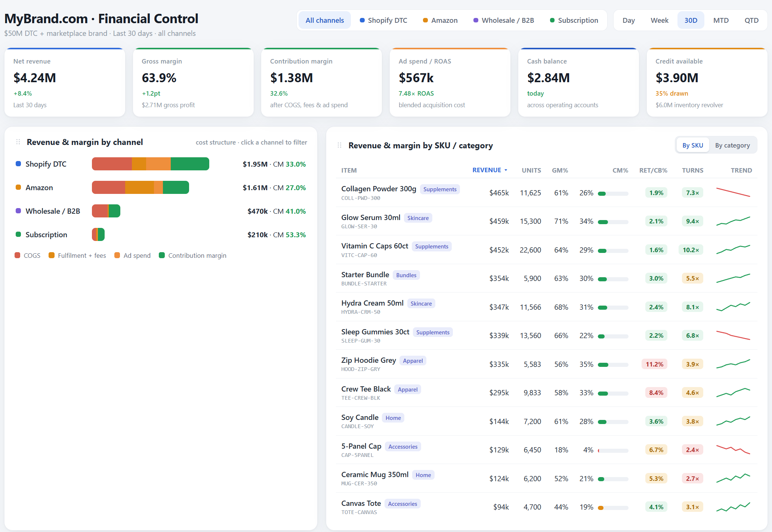The height and width of the screenshot is (532, 772).
Task: Open the Crew Tee Black row
Action: click(x=547, y=393)
